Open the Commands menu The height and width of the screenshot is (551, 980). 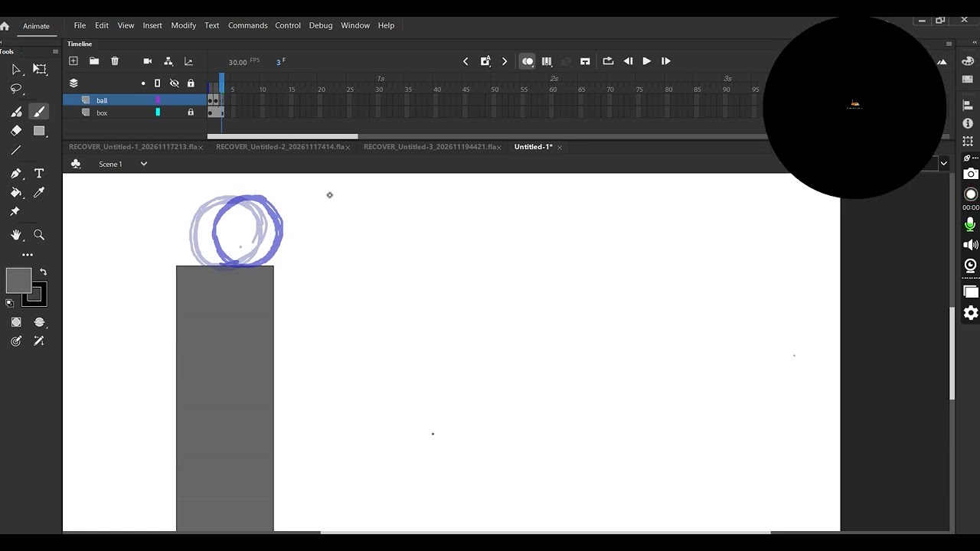click(x=248, y=25)
